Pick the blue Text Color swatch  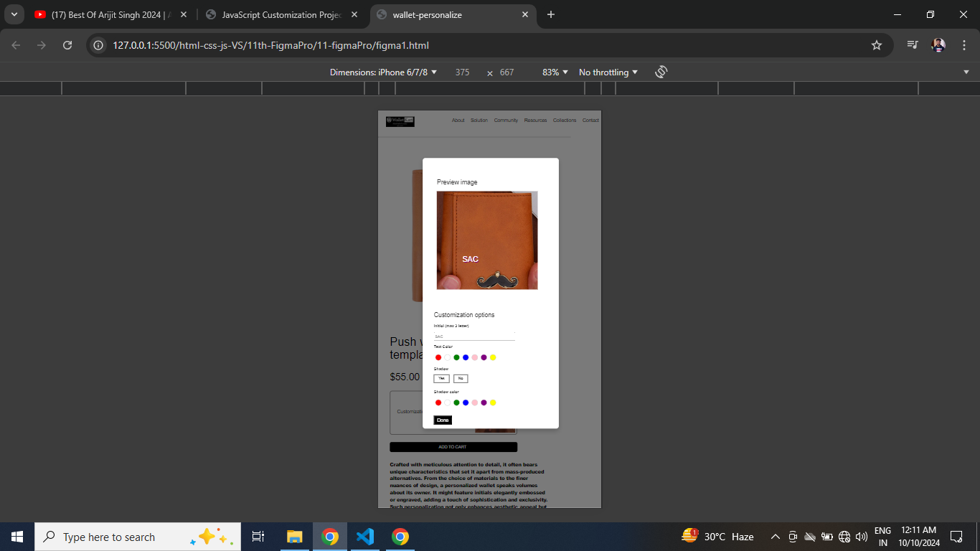coord(466,357)
